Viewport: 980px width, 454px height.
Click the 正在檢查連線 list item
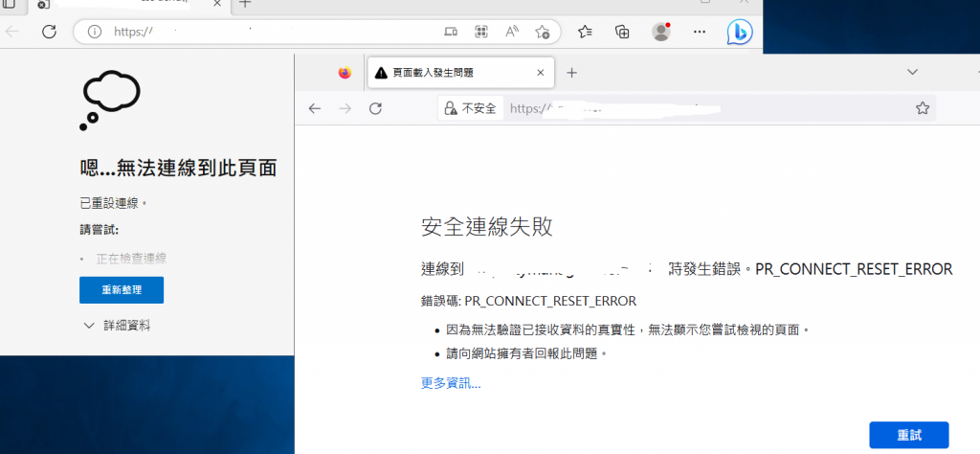130,259
